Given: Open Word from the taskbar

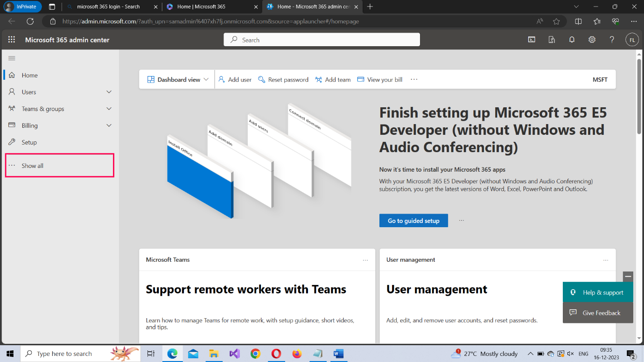Looking at the screenshot, I should pyautogui.click(x=338, y=354).
